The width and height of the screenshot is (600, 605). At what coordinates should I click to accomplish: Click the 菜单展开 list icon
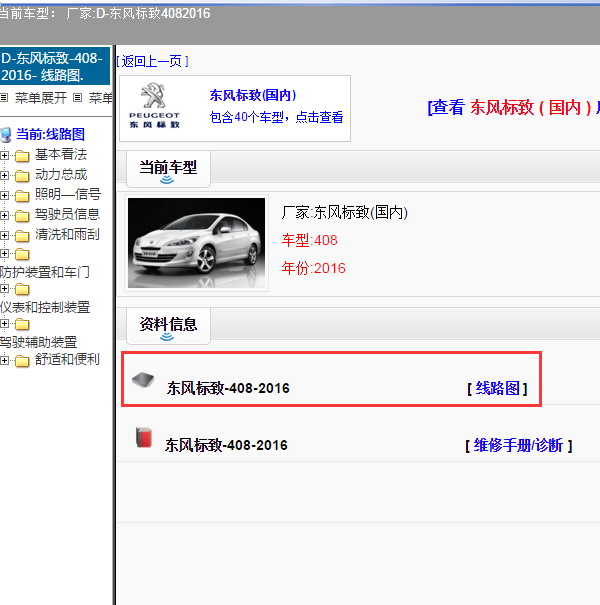4,98
